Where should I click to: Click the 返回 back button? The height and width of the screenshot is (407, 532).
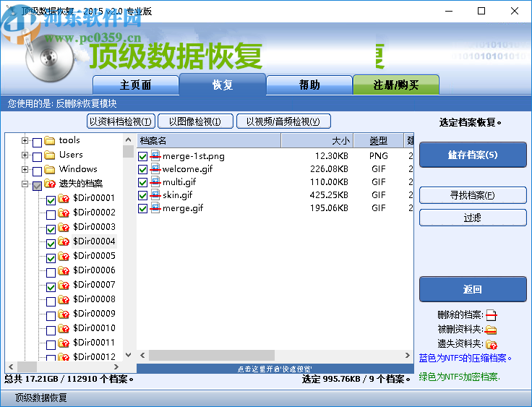(x=473, y=289)
